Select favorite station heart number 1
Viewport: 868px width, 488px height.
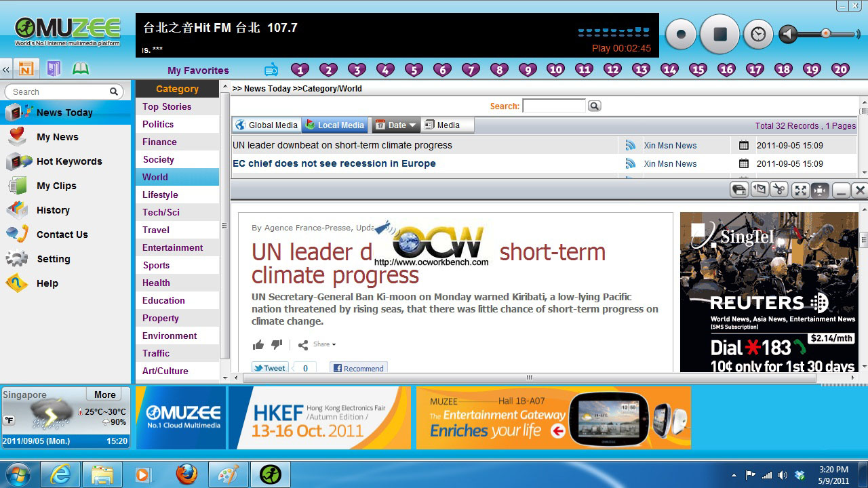coord(300,69)
